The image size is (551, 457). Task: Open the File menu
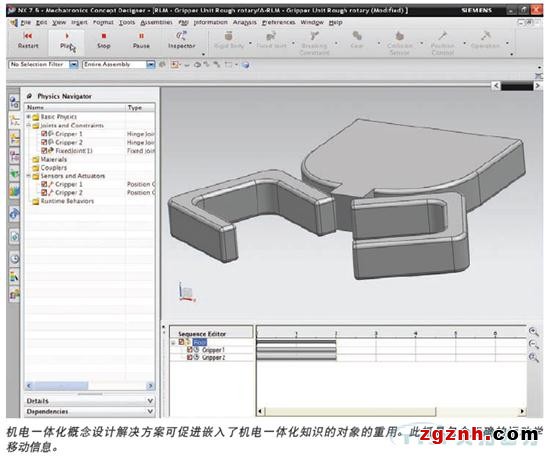25,22
